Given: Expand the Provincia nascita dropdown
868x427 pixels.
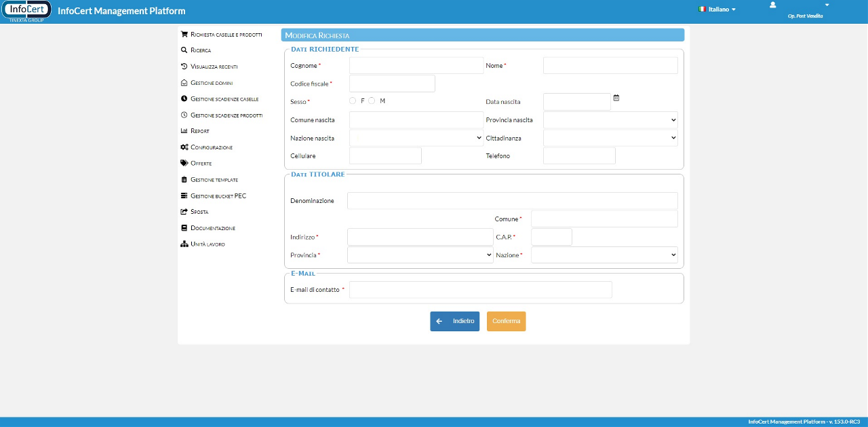Looking at the screenshot, I should 610,120.
